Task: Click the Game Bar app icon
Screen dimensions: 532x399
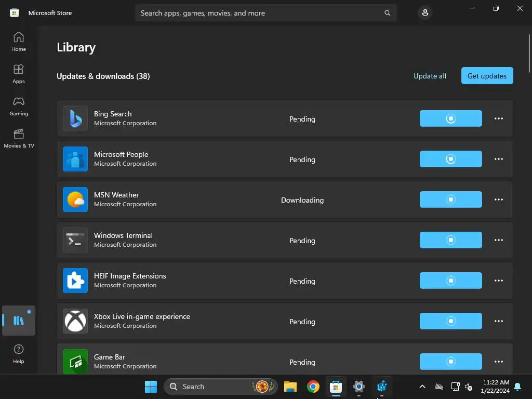Action: [75, 362]
